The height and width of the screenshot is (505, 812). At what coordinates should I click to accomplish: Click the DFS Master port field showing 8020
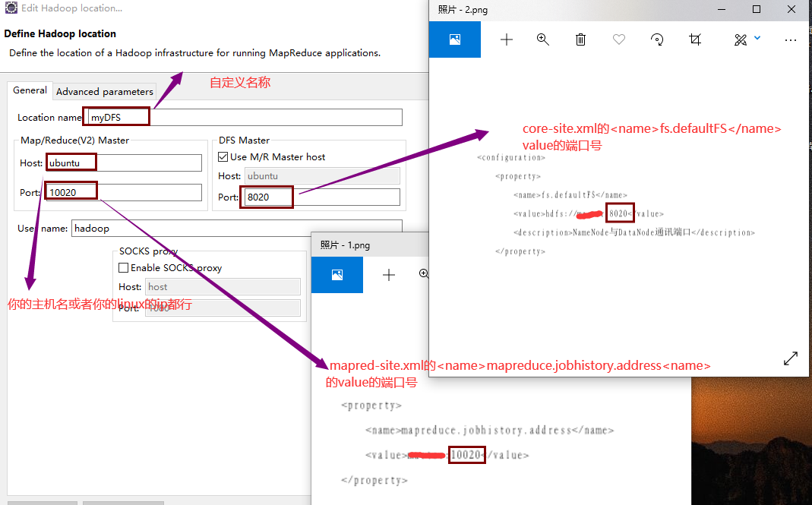coord(266,197)
